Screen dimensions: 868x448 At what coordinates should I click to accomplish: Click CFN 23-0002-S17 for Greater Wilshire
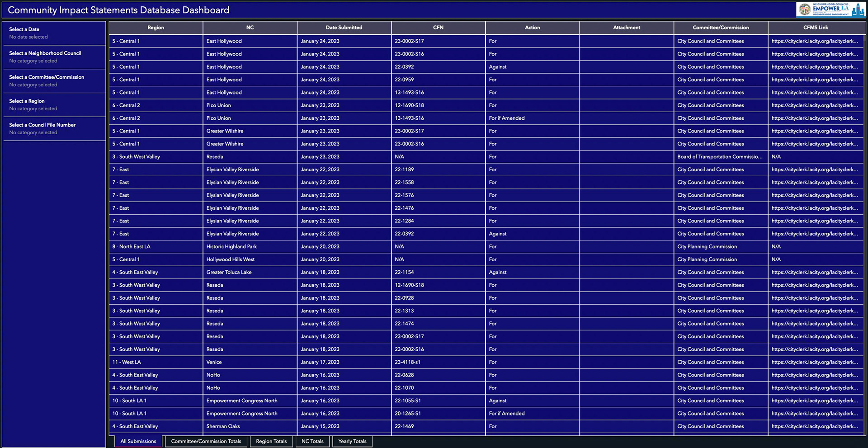[x=438, y=131]
